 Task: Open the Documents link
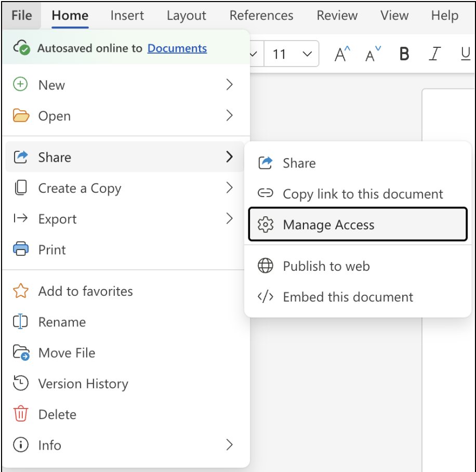coord(177,48)
